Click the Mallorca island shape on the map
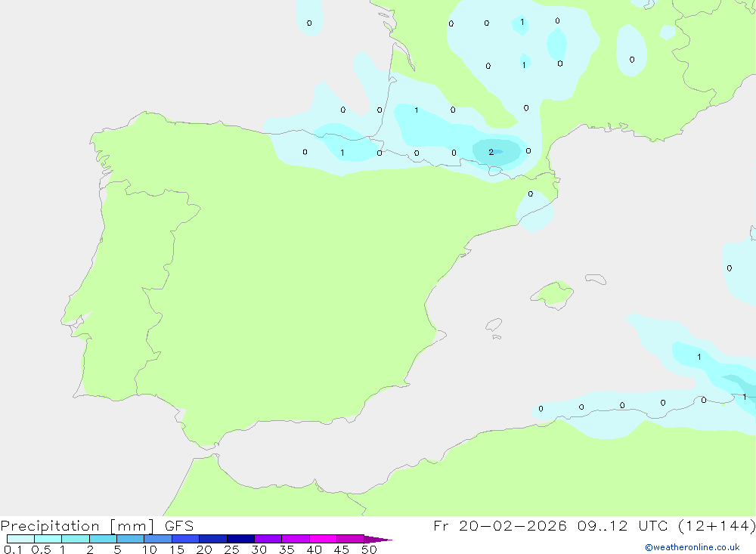Image resolution: width=756 pixels, height=554 pixels. click(x=553, y=294)
